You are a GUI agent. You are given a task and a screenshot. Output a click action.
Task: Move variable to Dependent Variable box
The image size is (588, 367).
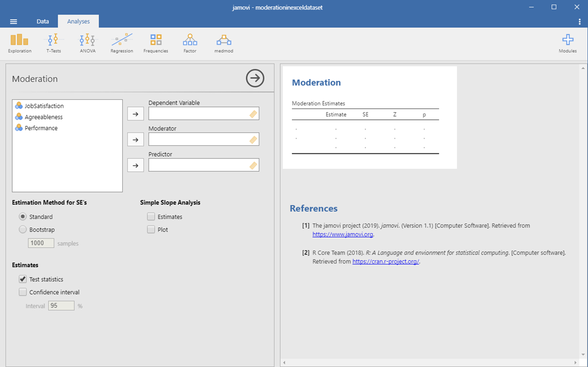tap(135, 114)
